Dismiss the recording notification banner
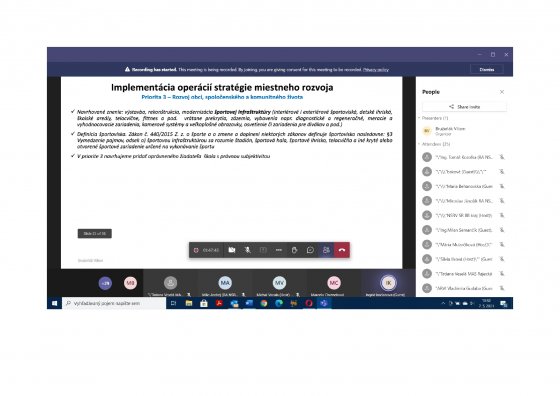This screenshot has height=396, width=560. coord(487,69)
